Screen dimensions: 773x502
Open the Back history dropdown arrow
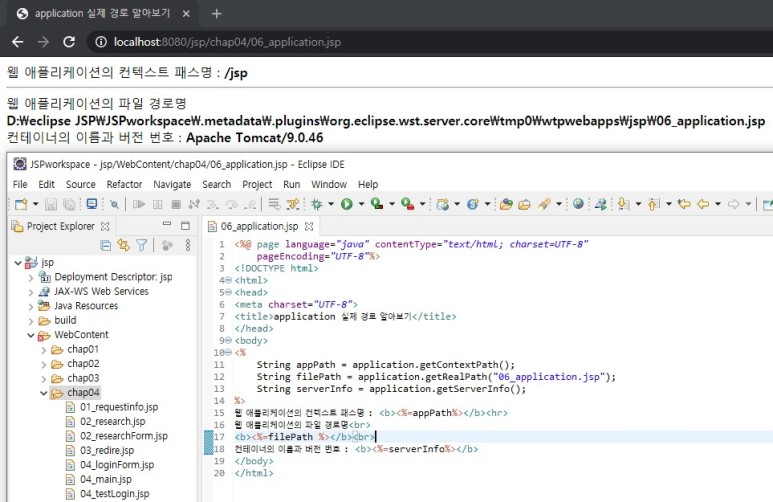718,204
